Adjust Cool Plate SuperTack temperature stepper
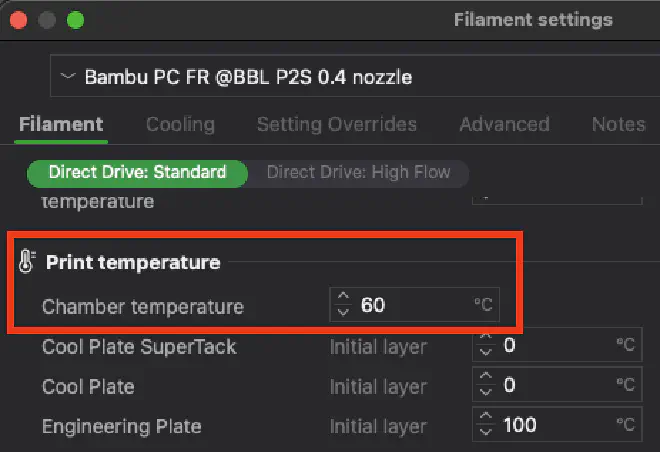The height and width of the screenshot is (452, 660). pos(485,346)
